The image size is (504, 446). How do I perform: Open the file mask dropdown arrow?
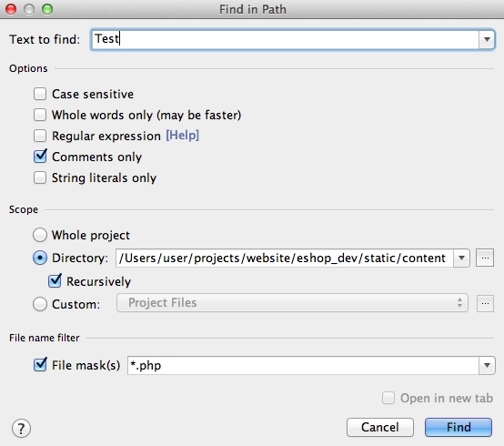487,365
